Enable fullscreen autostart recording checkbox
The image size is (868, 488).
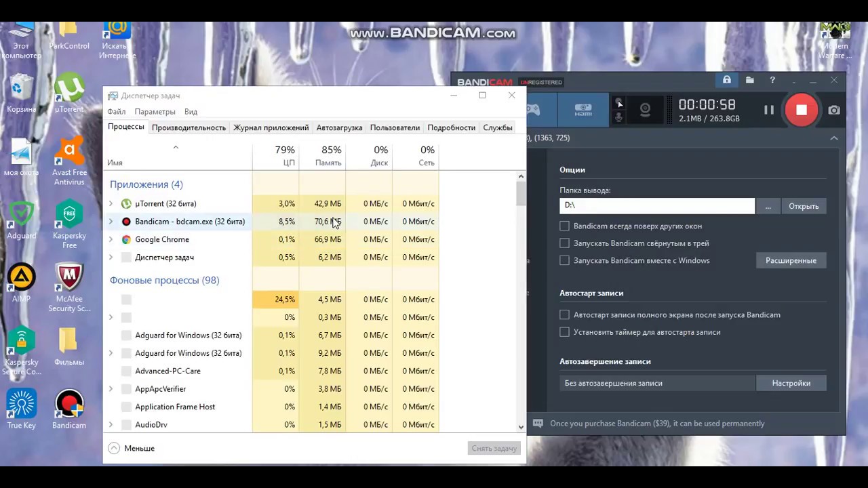coord(564,314)
